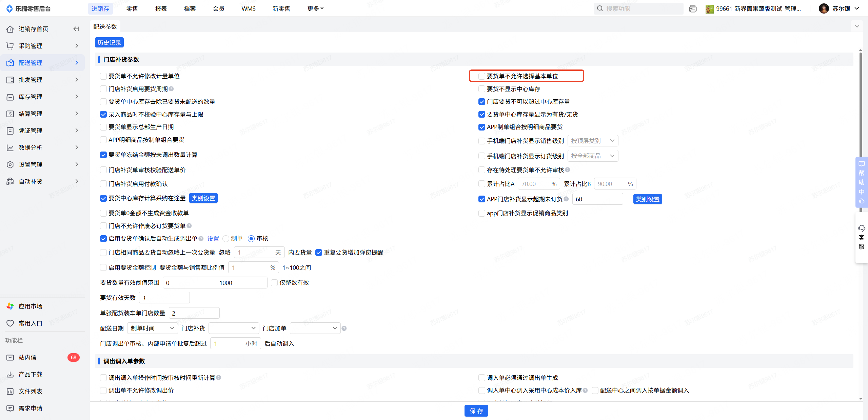
Task: Click help icon beside 门店补货启用要货周期
Action: click(171, 89)
